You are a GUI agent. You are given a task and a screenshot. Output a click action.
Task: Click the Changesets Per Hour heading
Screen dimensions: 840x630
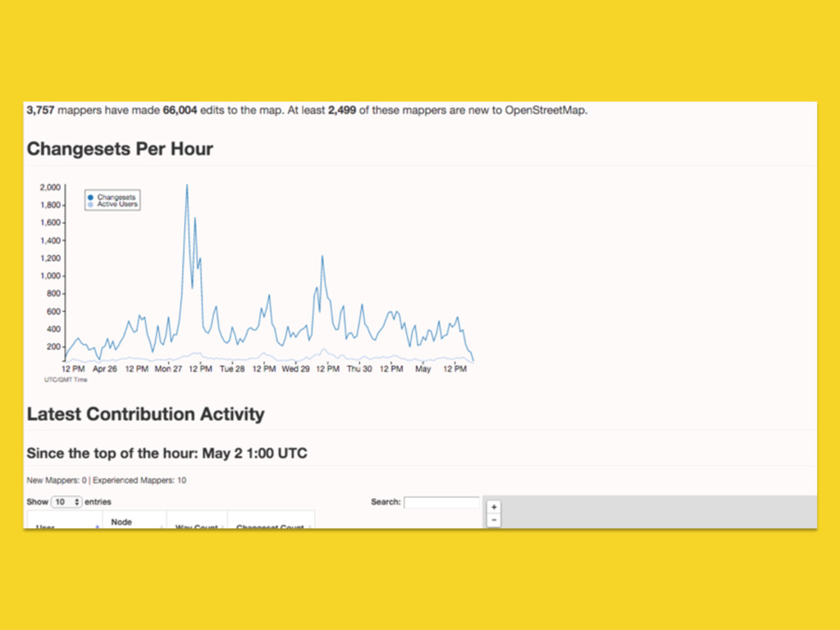click(120, 149)
